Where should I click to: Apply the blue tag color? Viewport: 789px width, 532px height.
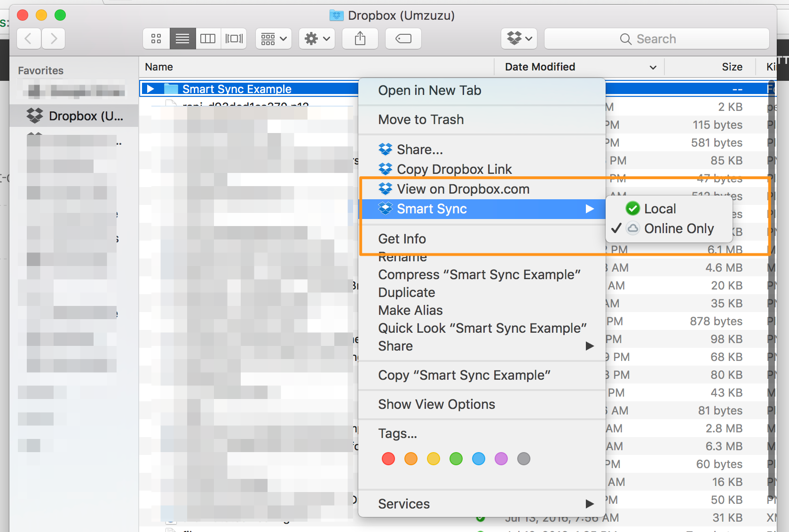(x=479, y=459)
